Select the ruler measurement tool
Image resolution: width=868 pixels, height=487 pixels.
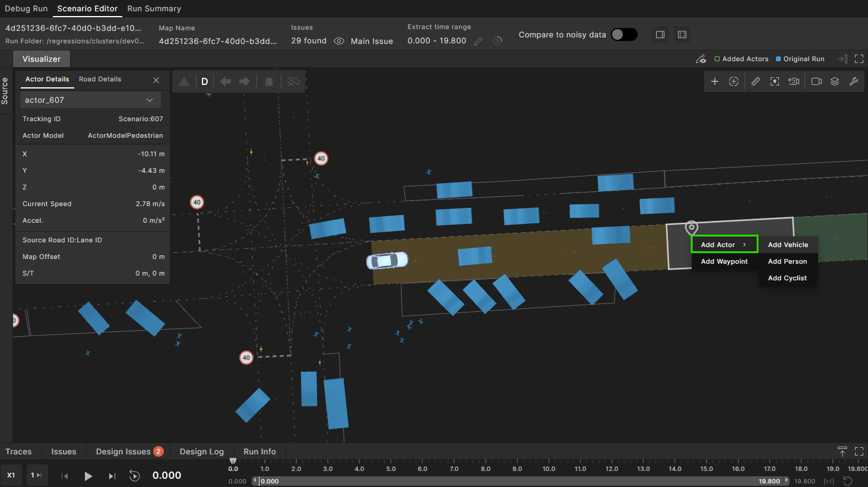click(755, 81)
